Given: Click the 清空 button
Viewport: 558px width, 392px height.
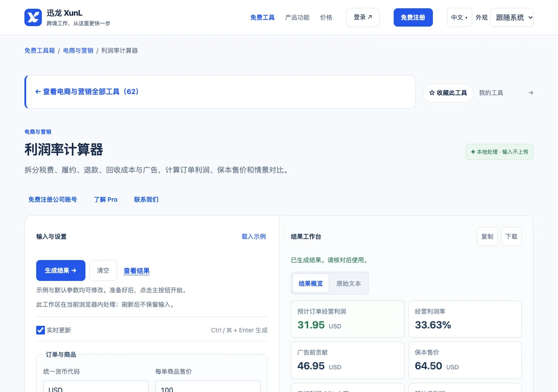Looking at the screenshot, I should click(x=103, y=270).
